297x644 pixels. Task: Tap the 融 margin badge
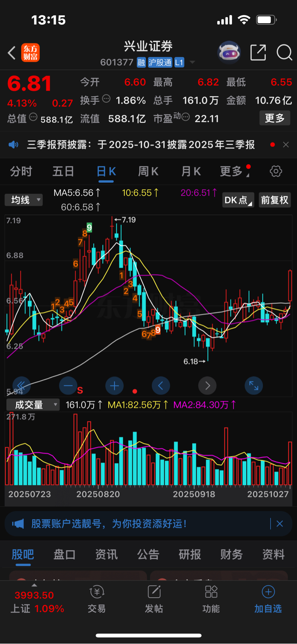click(141, 62)
